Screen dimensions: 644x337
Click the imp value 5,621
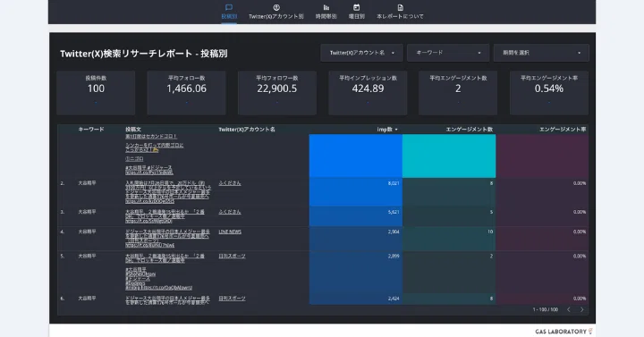394,212
